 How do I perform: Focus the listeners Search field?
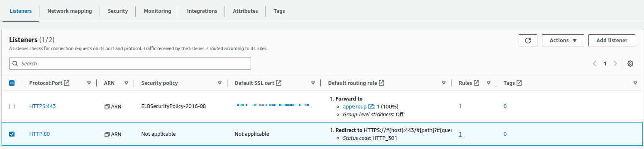pyautogui.click(x=130, y=63)
